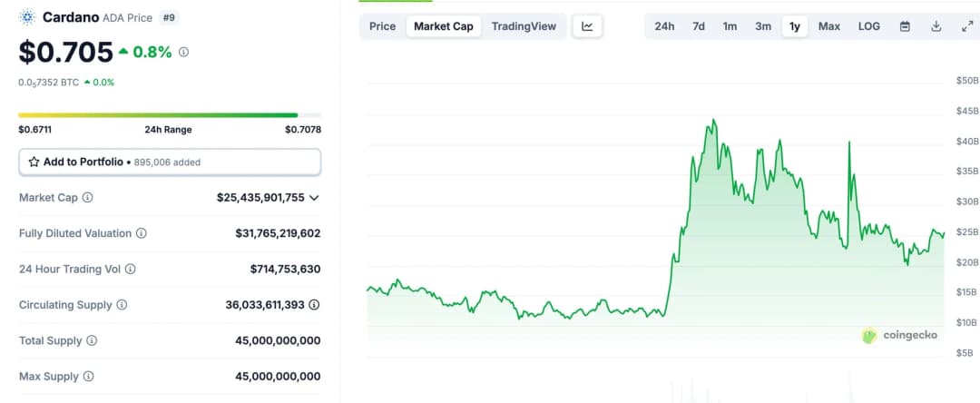The image size is (980, 403).
Task: Open the calendar date range picker
Action: tap(905, 26)
